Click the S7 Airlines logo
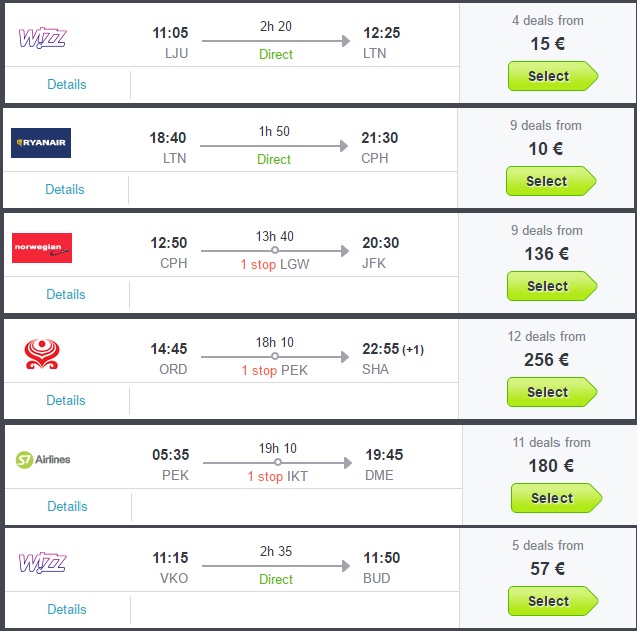This screenshot has height=631, width=637. (43, 459)
